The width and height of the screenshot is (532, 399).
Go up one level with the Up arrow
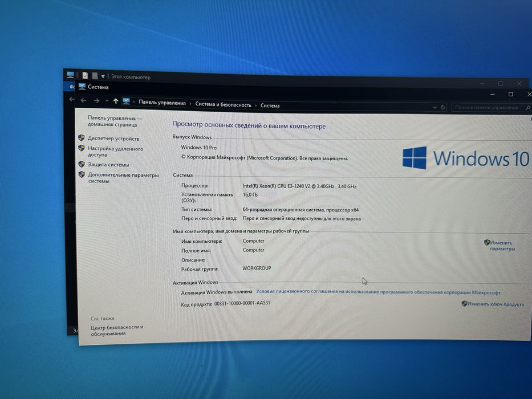pos(116,101)
